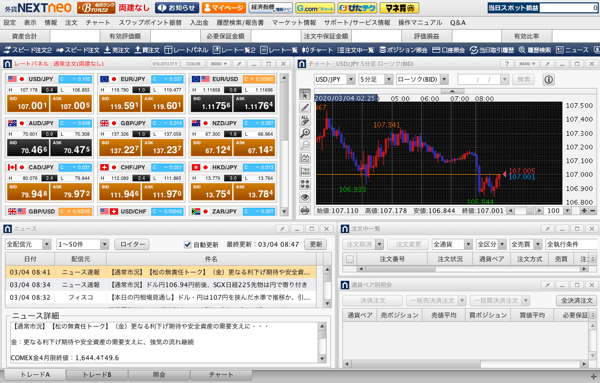Open 履歴検索 from the blue toolbar
This screenshot has height=383, width=600.
pos(535,50)
